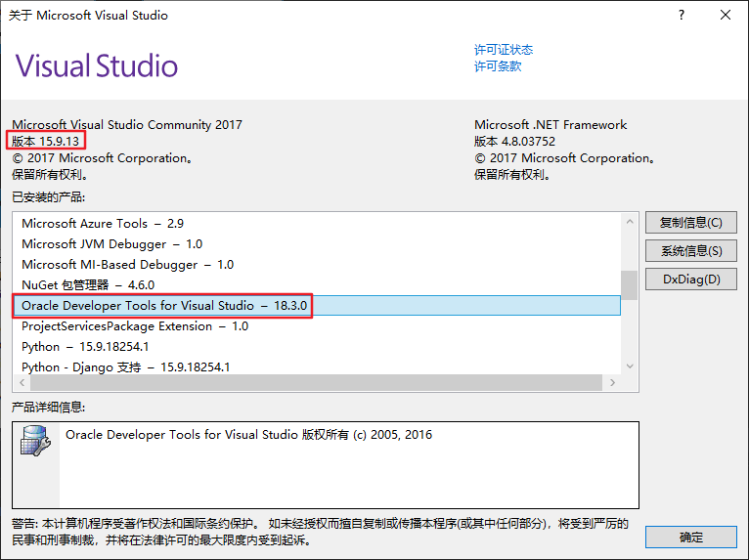Select Oracle Developer Tools for Visual Studio row
This screenshot has height=560, width=749.
(x=317, y=306)
